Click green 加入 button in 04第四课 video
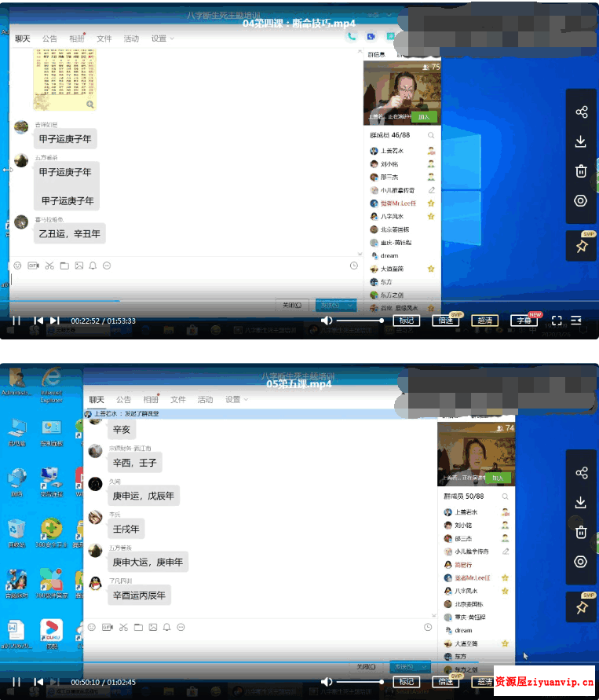Viewport: 599px width, 700px height. point(424,117)
